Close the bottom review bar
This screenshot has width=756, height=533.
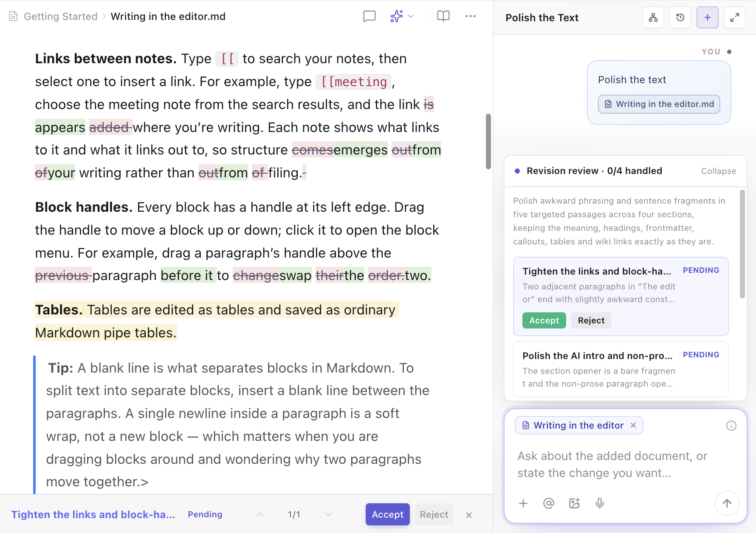(x=469, y=515)
